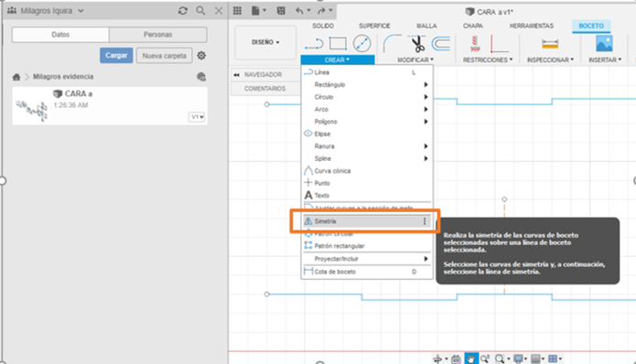Expand the Círculo submenu
This screenshot has height=364, width=636.
(x=367, y=97)
